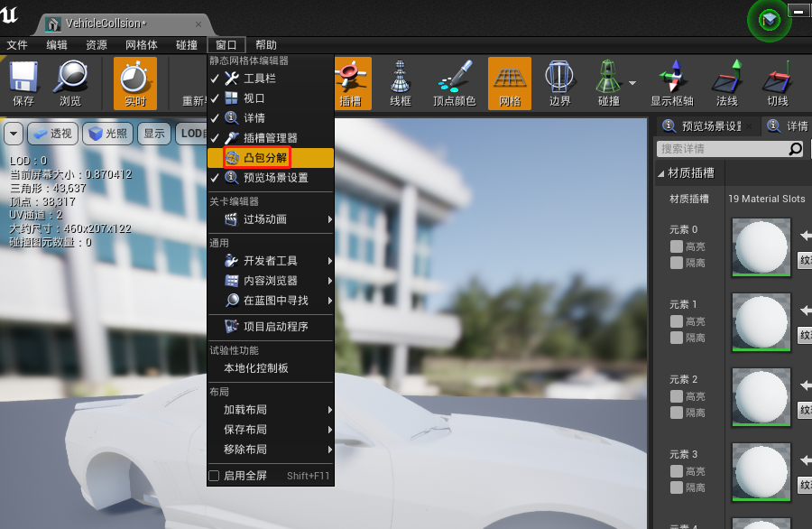Collapse the 材质插槽 material slots section
Screen dimensions: 812x529
(661, 173)
